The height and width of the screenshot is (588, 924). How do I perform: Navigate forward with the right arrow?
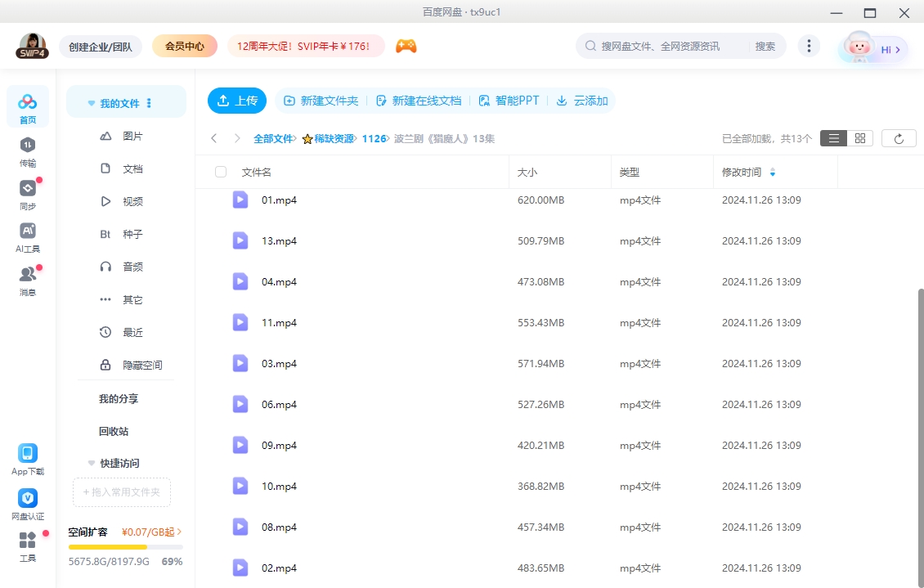click(237, 138)
